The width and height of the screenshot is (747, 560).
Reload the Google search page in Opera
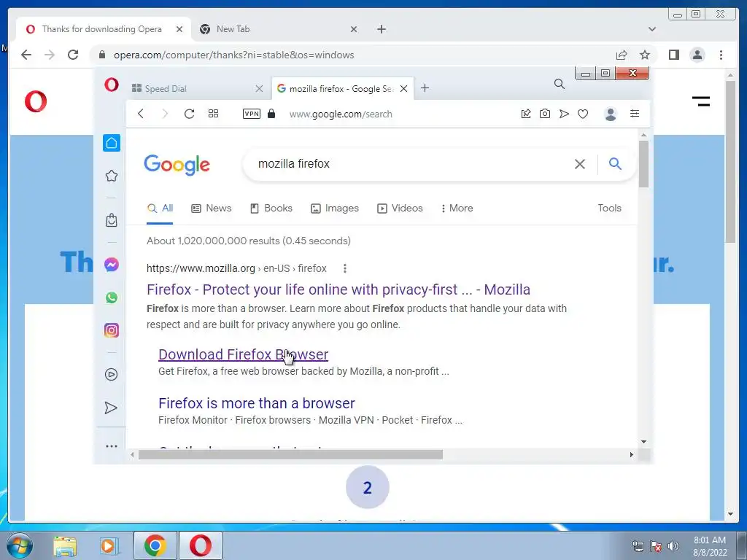tap(189, 113)
